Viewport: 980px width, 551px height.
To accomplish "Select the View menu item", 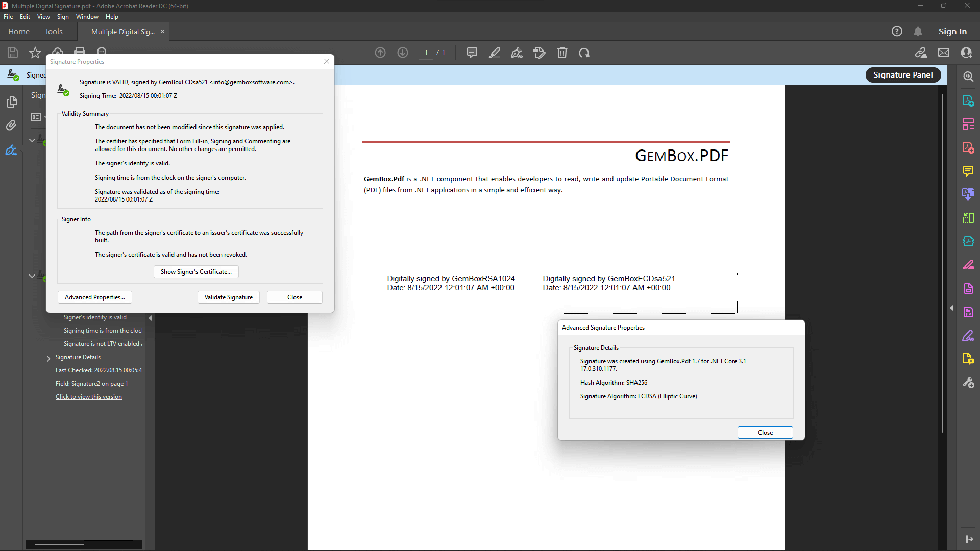I will coord(43,17).
